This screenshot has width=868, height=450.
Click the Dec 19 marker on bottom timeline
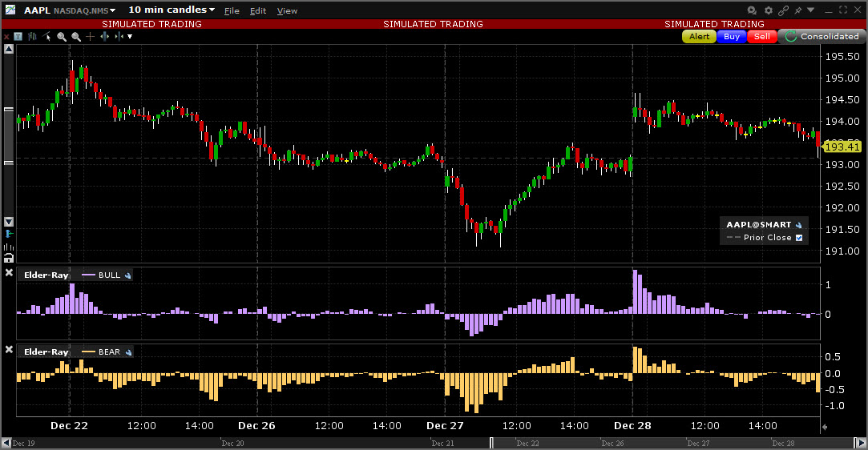(x=23, y=444)
